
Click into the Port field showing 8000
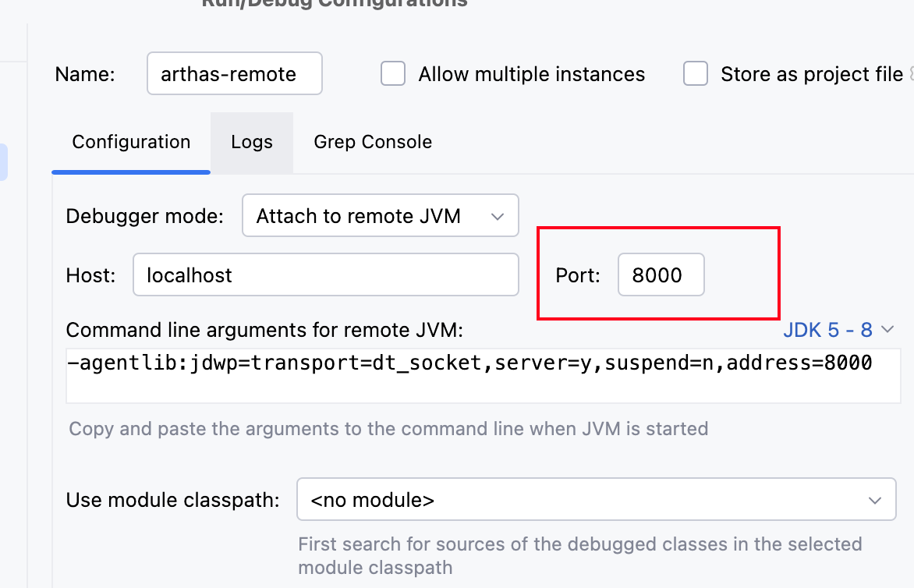click(661, 275)
